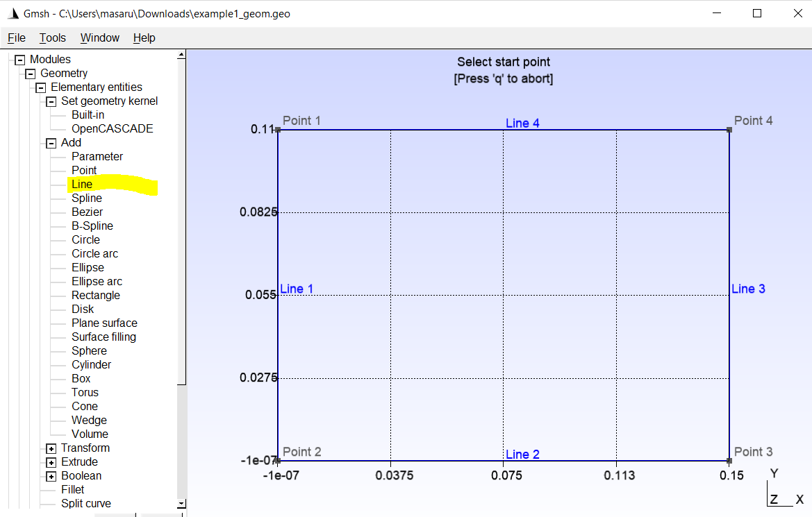Open the Tools menu

pyautogui.click(x=52, y=37)
